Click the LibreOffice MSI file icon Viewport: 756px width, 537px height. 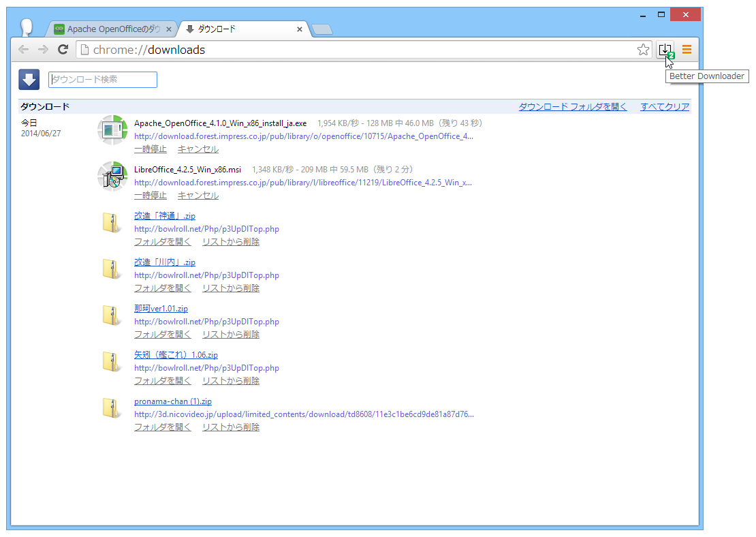pos(112,176)
